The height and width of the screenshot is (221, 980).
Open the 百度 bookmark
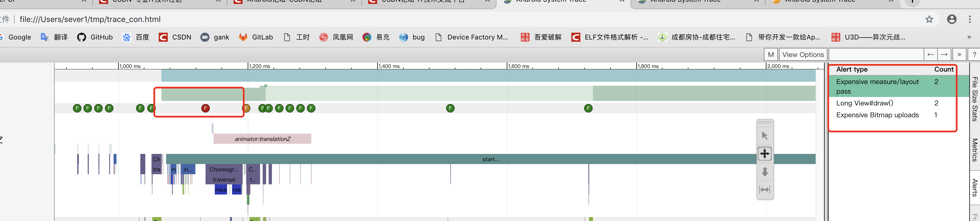click(136, 37)
